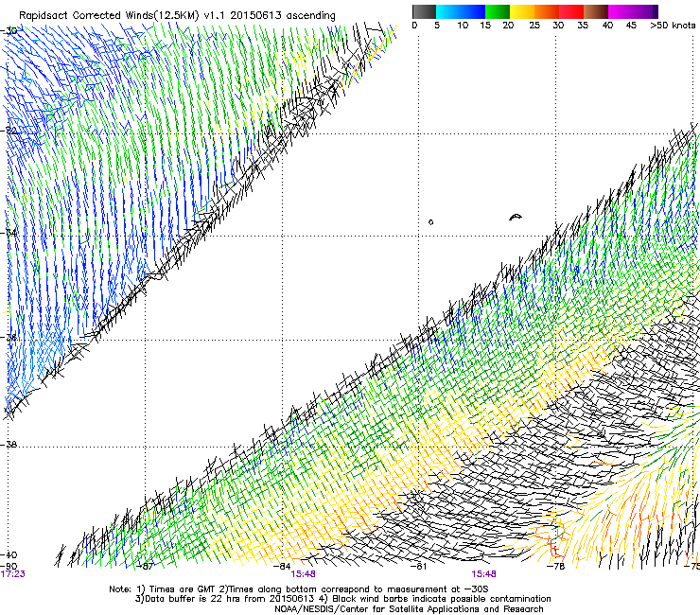
Task: Click the -87 longitude axis label
Action: pos(146,567)
